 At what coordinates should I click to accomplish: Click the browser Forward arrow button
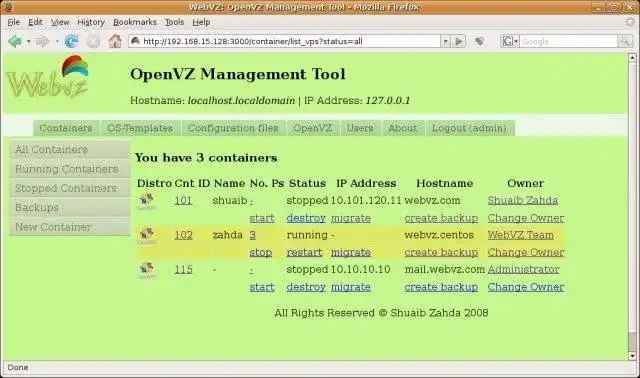click(x=42, y=41)
